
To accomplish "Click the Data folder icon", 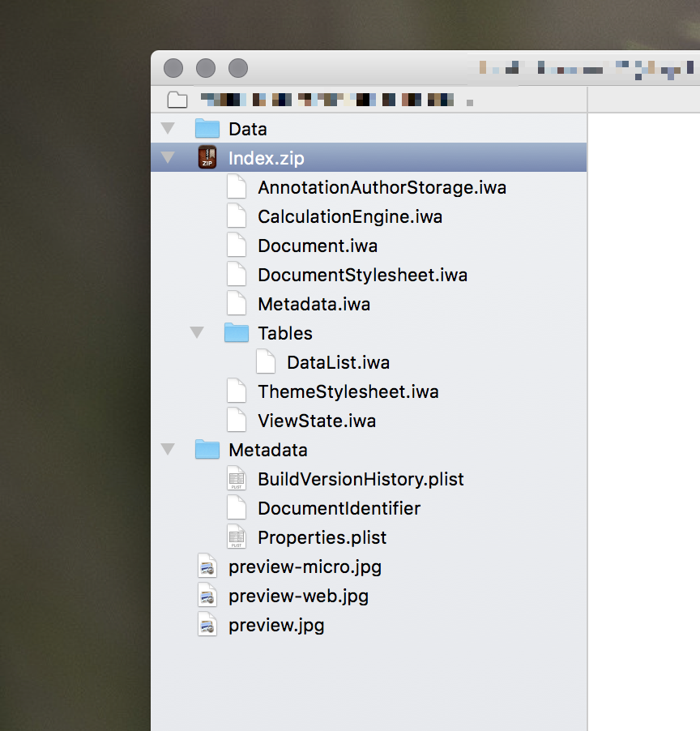I will (207, 128).
